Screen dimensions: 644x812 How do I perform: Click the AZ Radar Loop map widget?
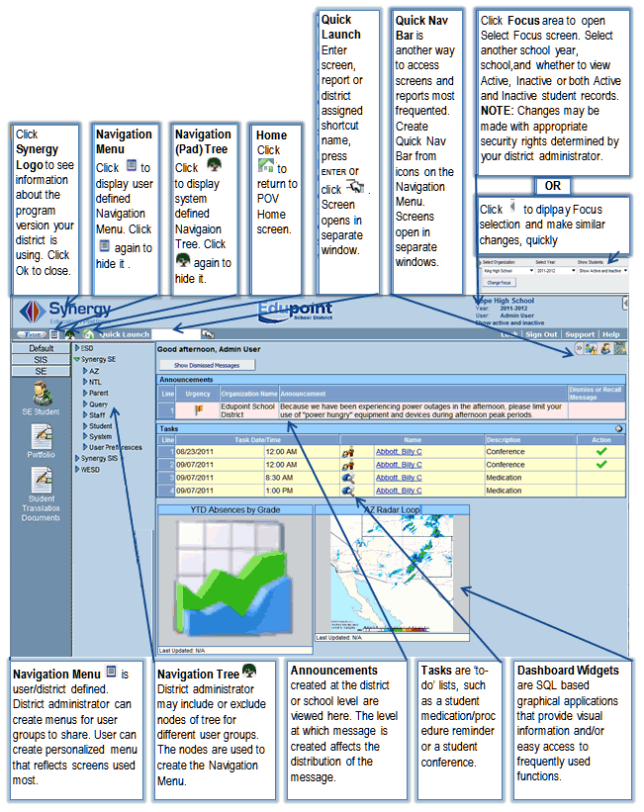click(392, 574)
